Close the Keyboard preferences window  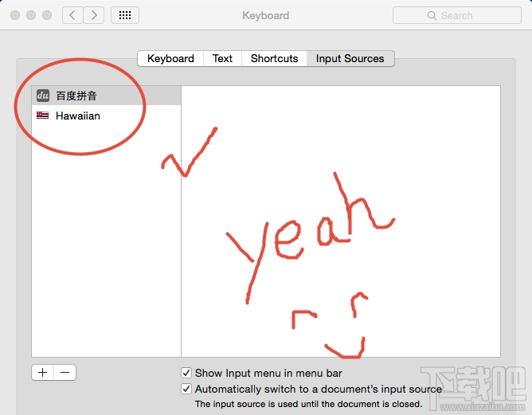(15, 15)
